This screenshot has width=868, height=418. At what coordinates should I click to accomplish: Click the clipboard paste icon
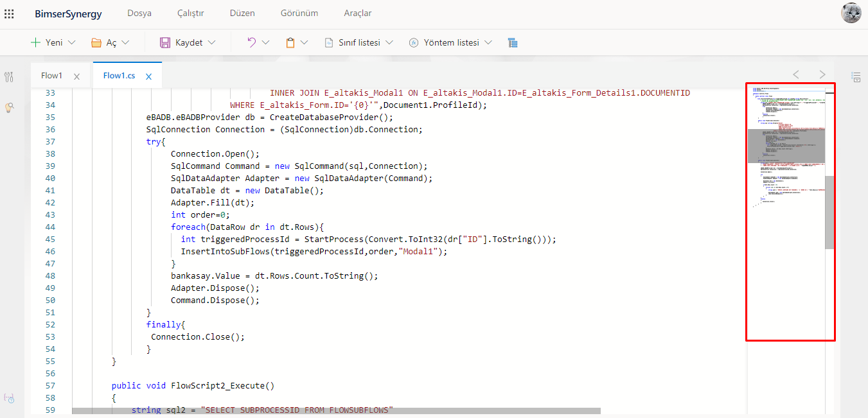[290, 42]
